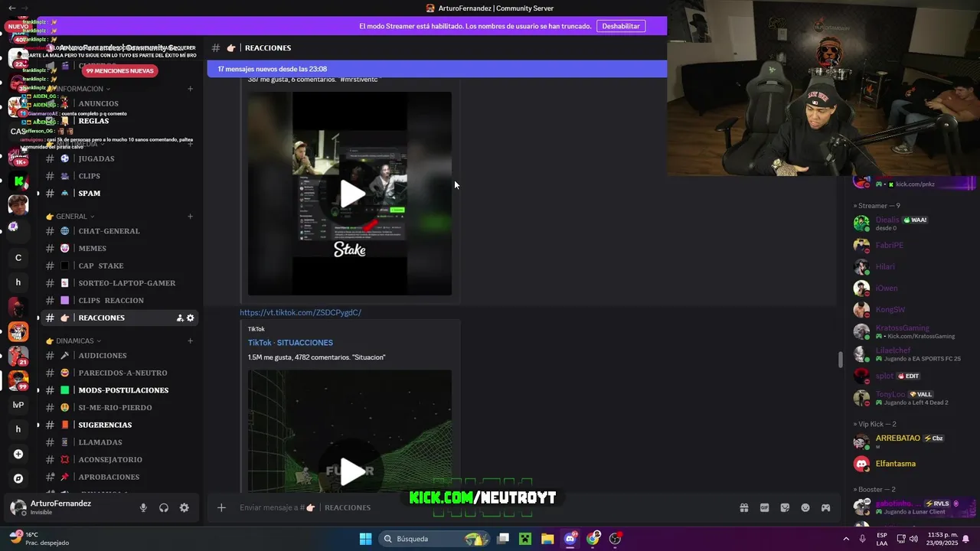Go back with the top-left arrow

tap(11, 8)
